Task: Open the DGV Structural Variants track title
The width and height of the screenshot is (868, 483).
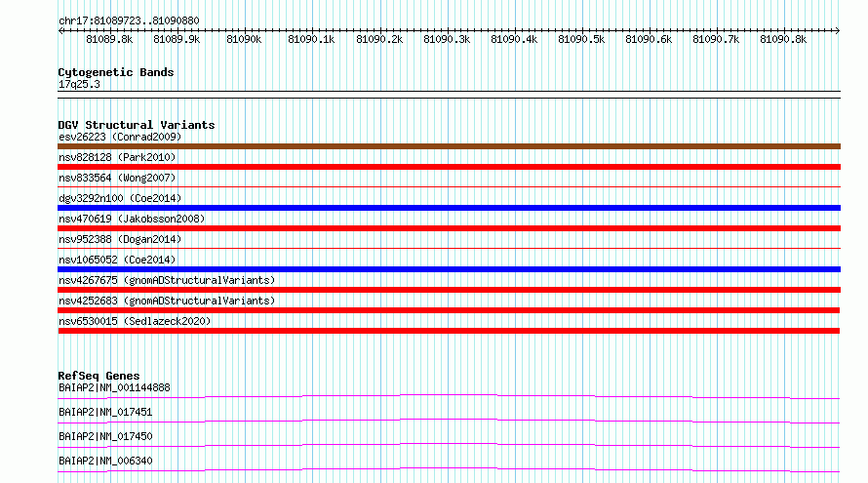Action: pos(137,125)
